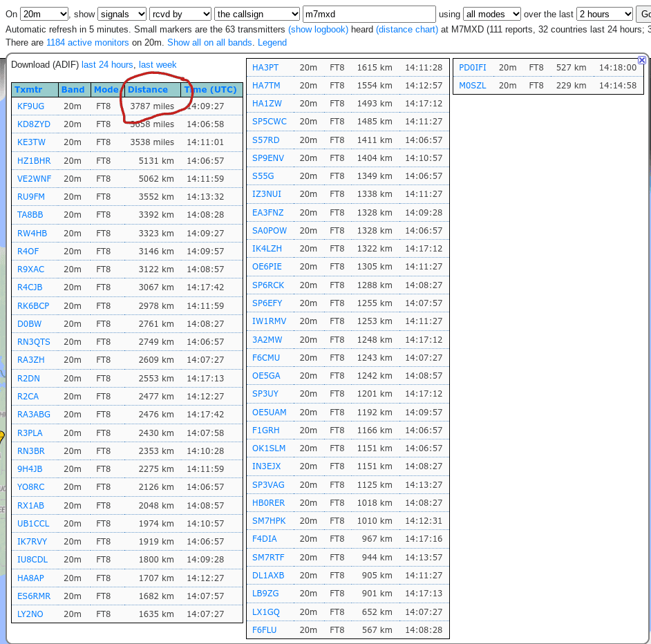
Task: Open callsign UB1CCL link
Action: point(33,524)
